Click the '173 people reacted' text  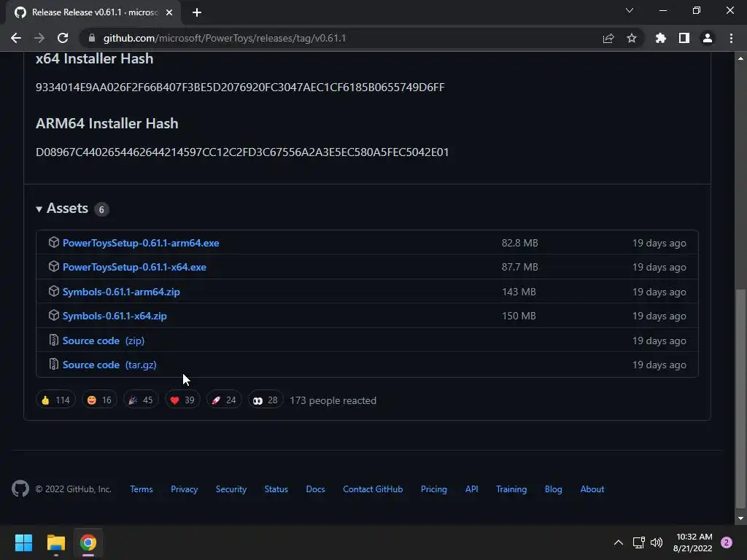click(333, 400)
